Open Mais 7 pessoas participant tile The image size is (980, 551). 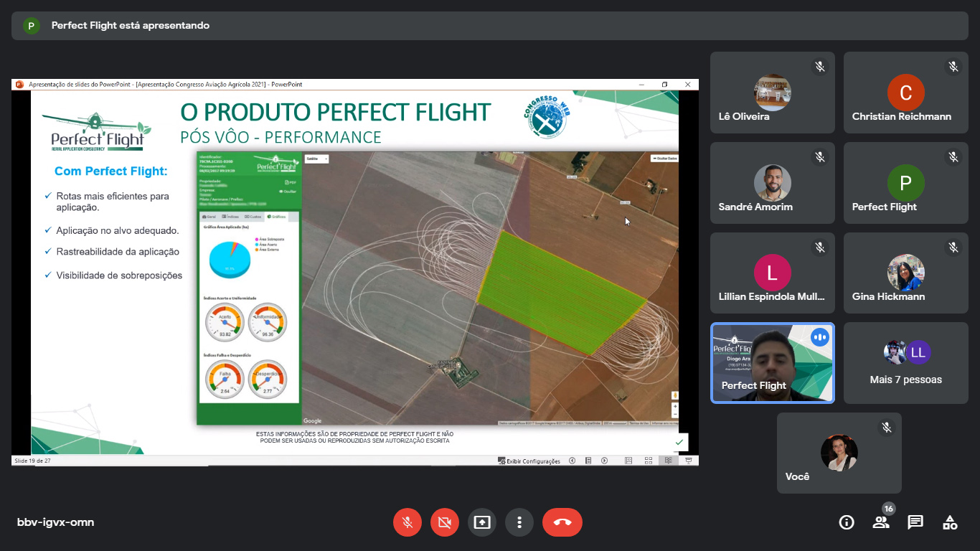[905, 363]
